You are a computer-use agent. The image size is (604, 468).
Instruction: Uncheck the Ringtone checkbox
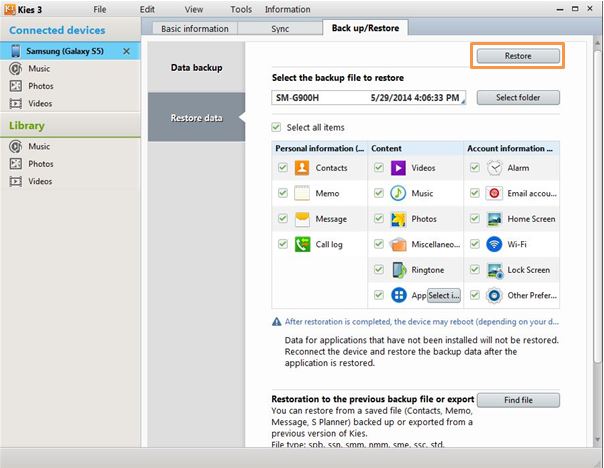coord(379,269)
